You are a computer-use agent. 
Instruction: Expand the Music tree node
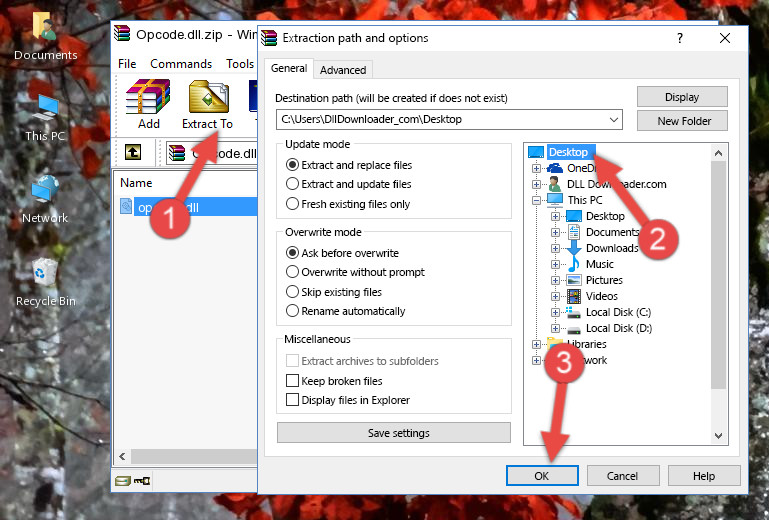(x=555, y=264)
